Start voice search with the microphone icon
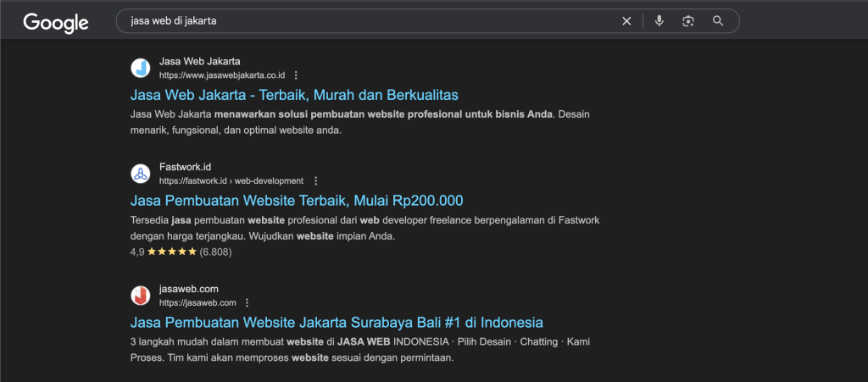The height and width of the screenshot is (382, 868). pos(659,21)
